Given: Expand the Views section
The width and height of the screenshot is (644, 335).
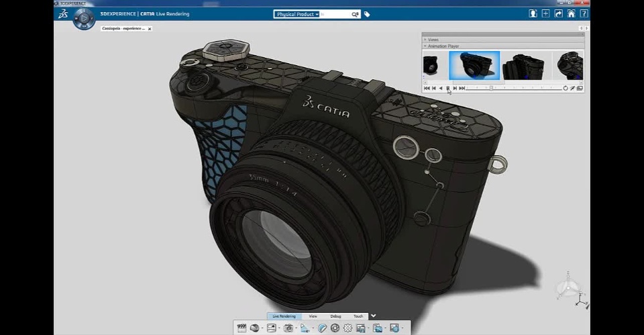Looking at the screenshot, I should (x=425, y=40).
